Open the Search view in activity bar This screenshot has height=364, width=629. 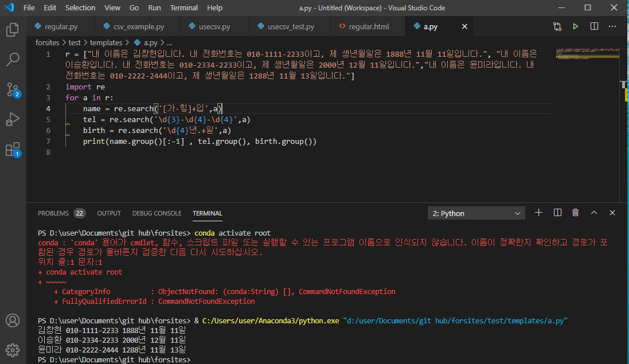13,60
